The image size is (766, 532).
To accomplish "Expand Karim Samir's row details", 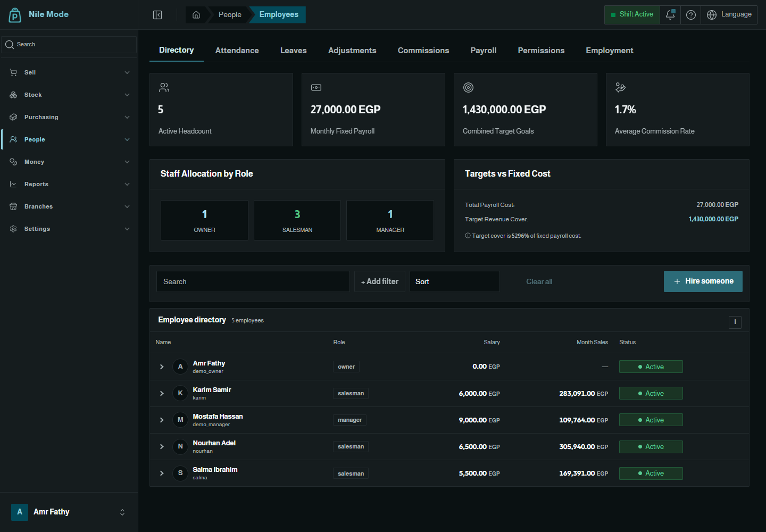I will tap(162, 394).
